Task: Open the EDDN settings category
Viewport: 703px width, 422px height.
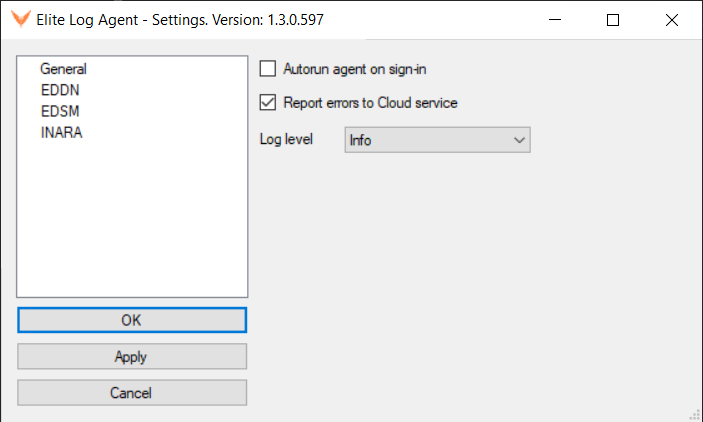Action: pos(60,90)
